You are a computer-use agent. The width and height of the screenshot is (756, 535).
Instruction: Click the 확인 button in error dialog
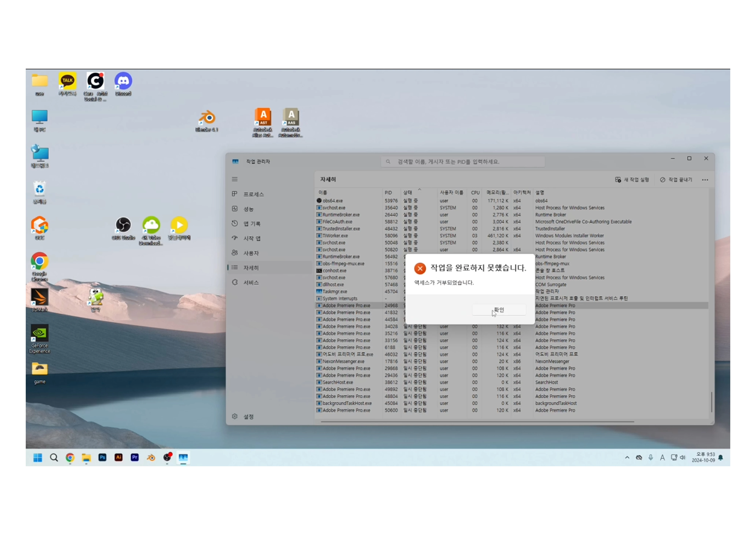coord(498,310)
